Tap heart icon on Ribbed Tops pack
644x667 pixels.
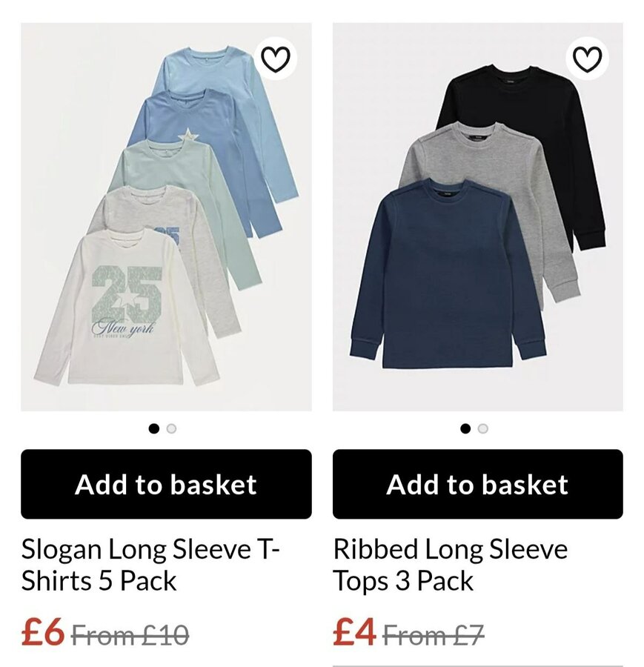pyautogui.click(x=588, y=59)
